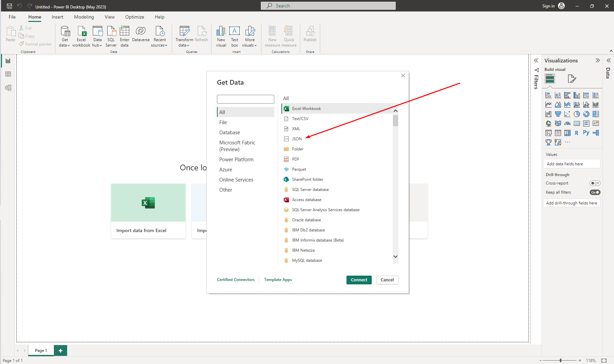614x364 pixels.
Task: Click the Enter data ribbon icon
Action: (x=124, y=36)
